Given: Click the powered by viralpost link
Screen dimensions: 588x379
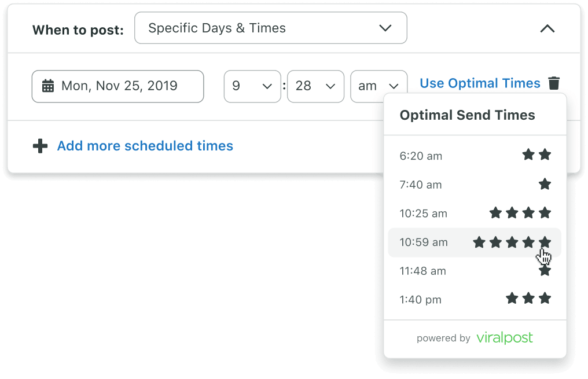Looking at the screenshot, I should pos(475,338).
